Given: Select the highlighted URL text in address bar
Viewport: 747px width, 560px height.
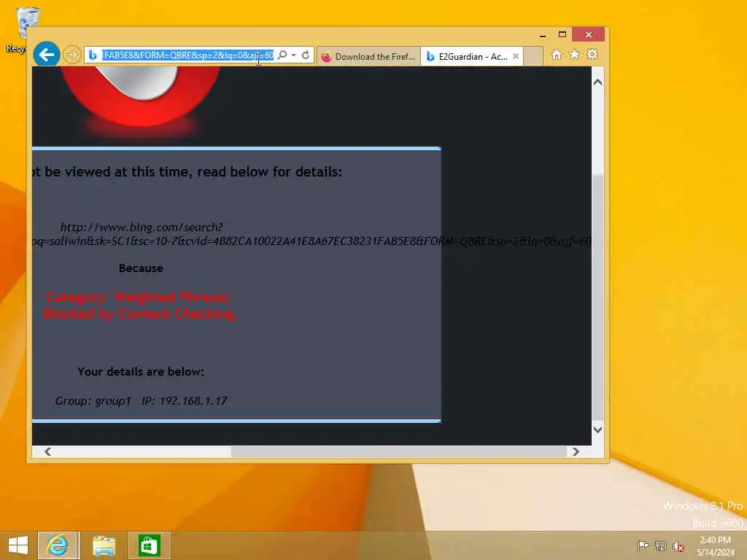Looking at the screenshot, I should click(x=188, y=55).
